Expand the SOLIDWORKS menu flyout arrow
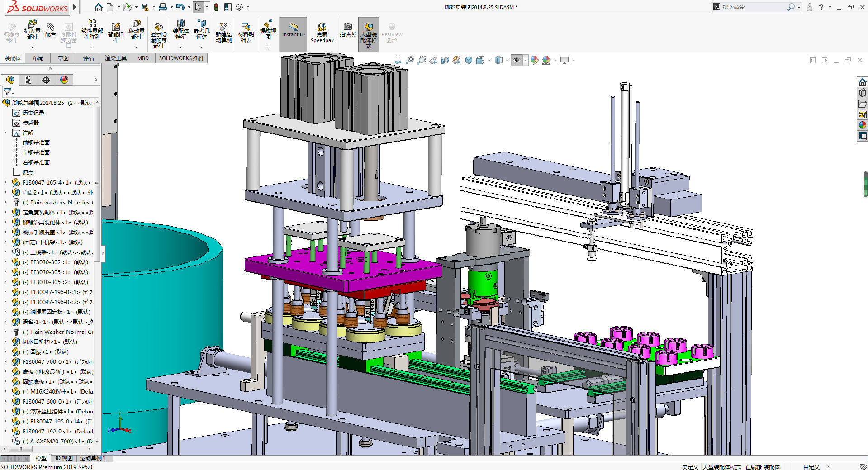The height and width of the screenshot is (470, 868). pos(75,7)
